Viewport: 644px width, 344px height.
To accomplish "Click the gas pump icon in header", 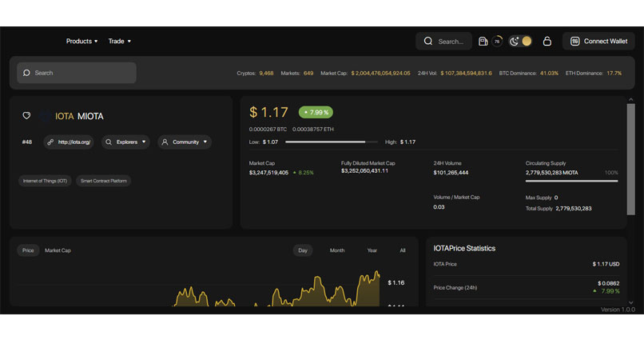I will [483, 41].
